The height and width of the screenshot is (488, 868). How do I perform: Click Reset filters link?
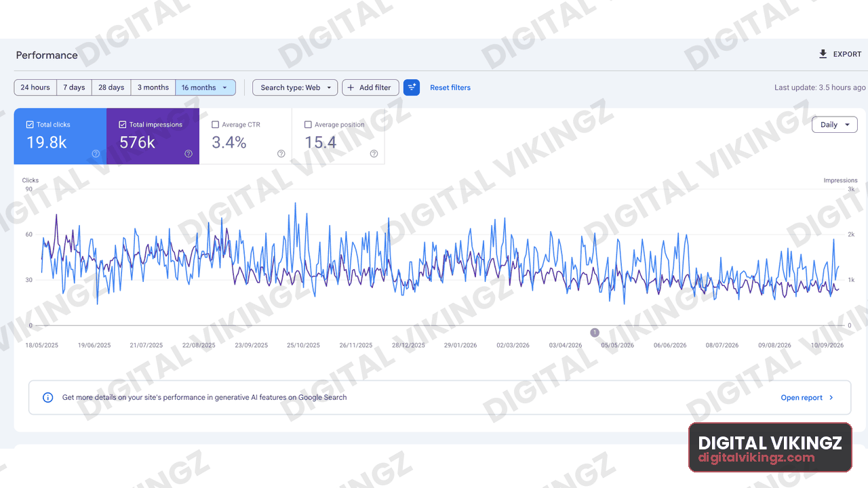pos(450,87)
